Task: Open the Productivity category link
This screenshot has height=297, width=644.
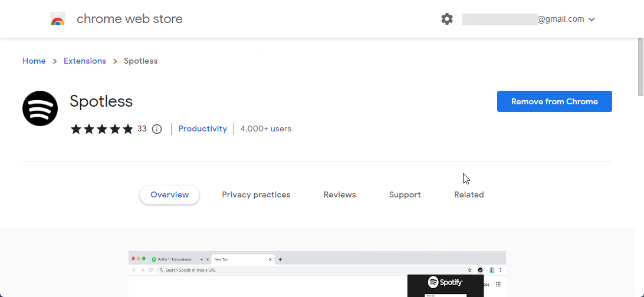Action: [202, 129]
